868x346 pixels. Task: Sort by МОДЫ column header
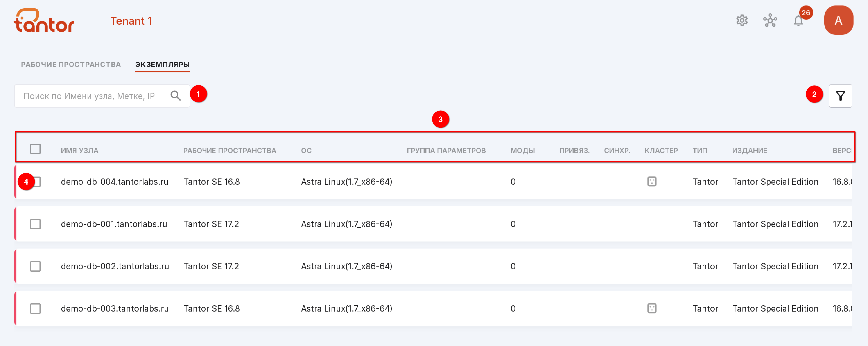522,150
